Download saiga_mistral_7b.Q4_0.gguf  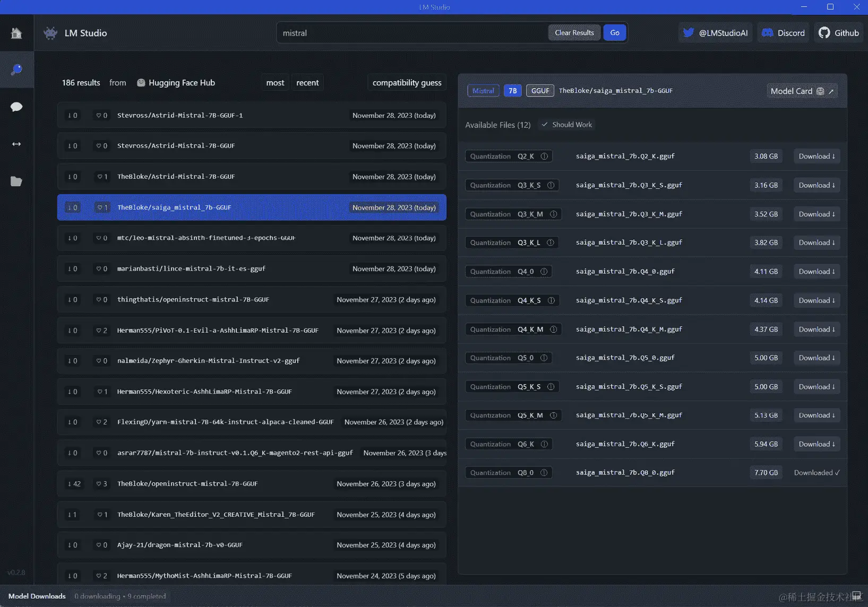(817, 272)
